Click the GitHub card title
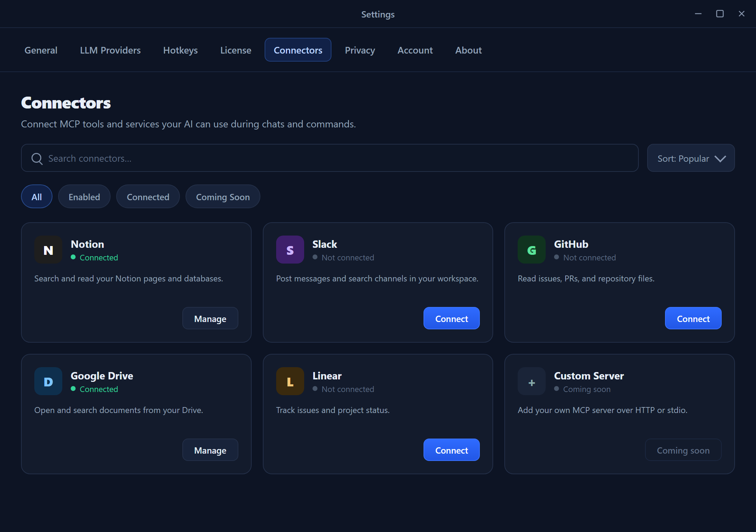 [571, 244]
